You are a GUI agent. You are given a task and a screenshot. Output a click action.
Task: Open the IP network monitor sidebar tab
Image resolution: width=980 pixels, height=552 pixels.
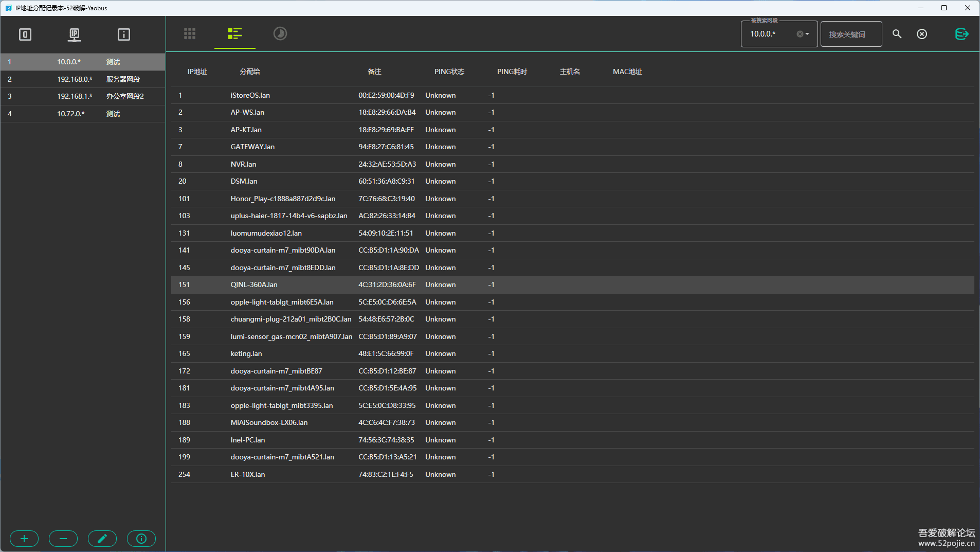[x=75, y=34]
